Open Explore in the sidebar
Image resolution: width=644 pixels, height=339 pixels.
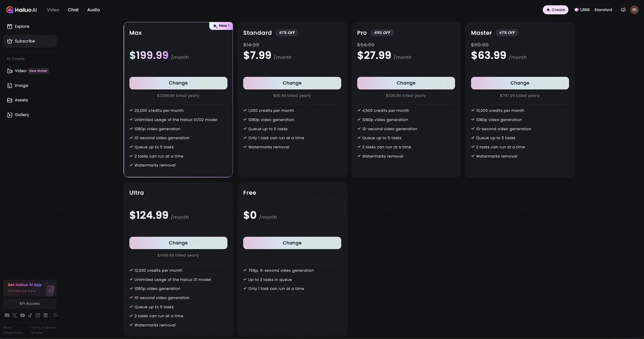(x=22, y=26)
